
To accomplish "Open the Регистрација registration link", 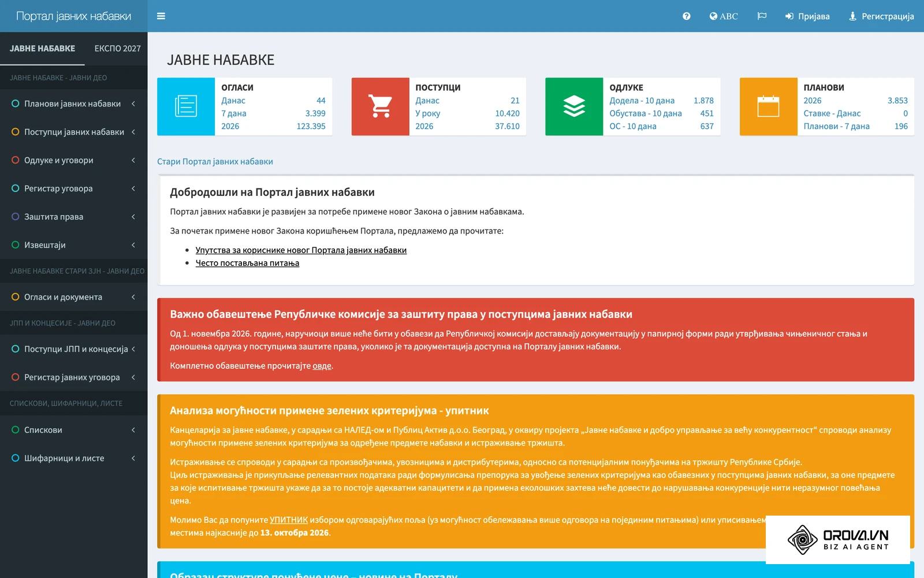I will (x=881, y=16).
